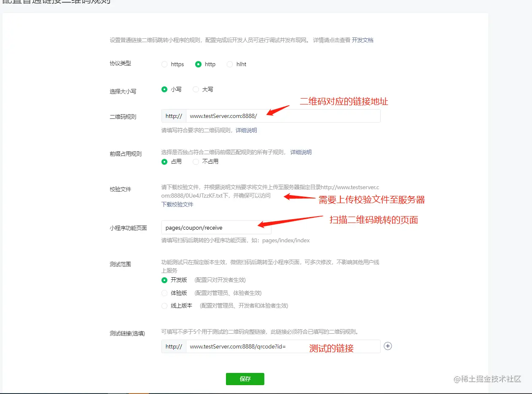Choose 小写 lowercase option
532x394 pixels.
point(164,89)
